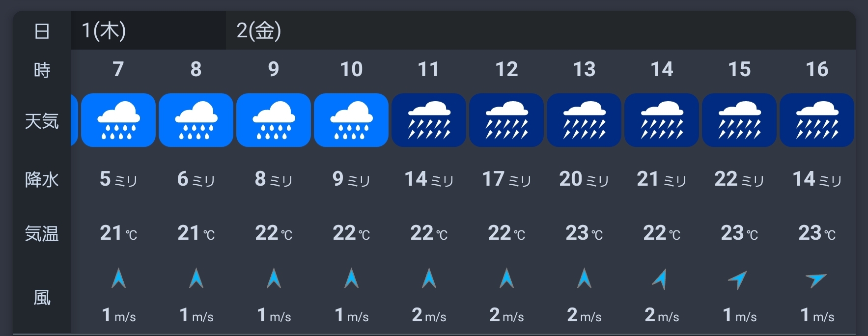Viewport: 868px width, 336px height.
Task: Select the heavy rain icon for 13 o'clock
Action: [584, 120]
